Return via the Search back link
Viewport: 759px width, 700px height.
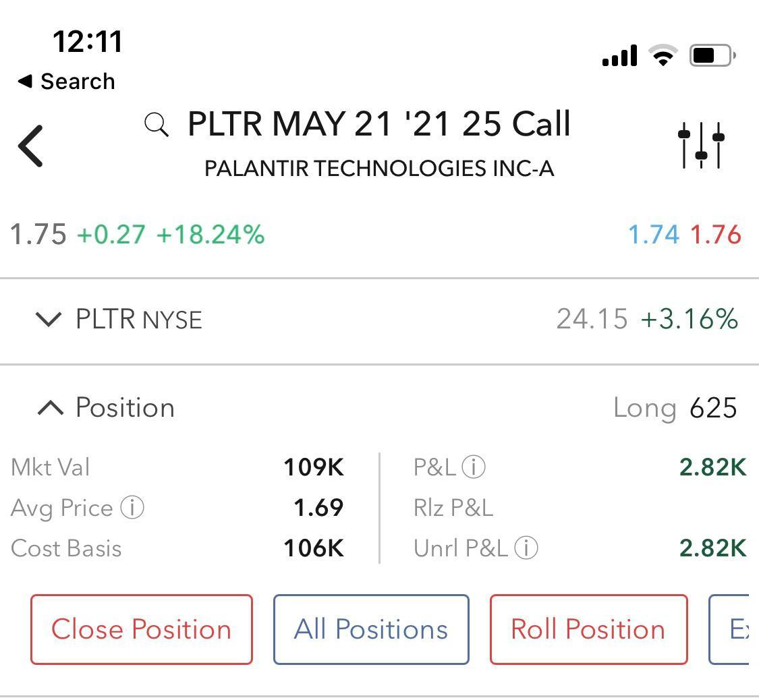click(65, 81)
